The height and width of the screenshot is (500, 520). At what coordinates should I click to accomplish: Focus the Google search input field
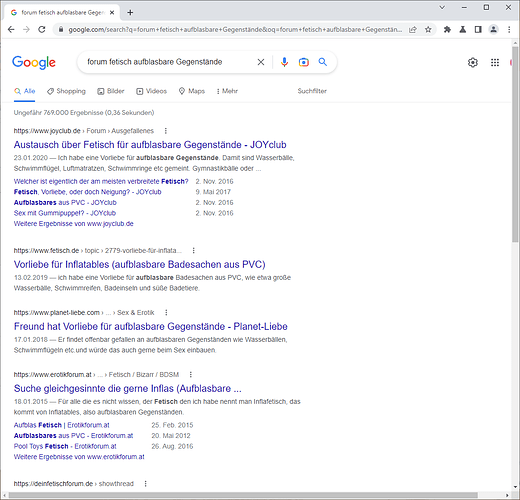pos(167,62)
